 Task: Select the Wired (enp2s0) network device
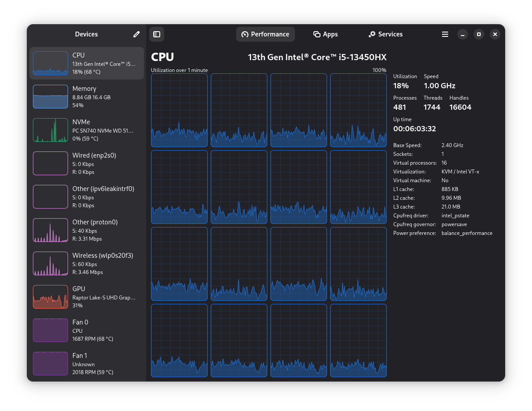click(86, 163)
